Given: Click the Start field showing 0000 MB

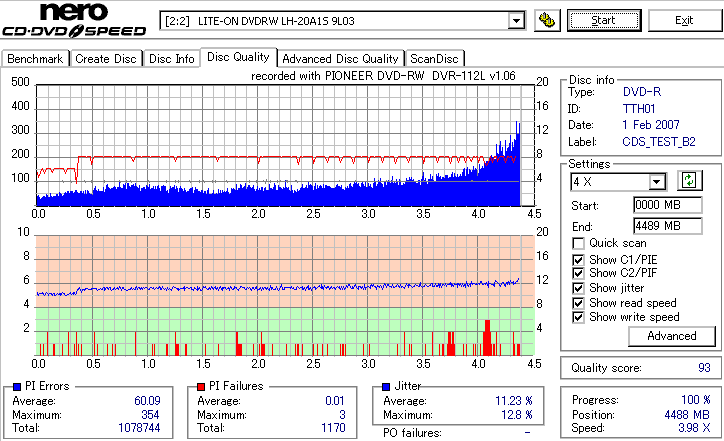Looking at the screenshot, I should (x=668, y=205).
